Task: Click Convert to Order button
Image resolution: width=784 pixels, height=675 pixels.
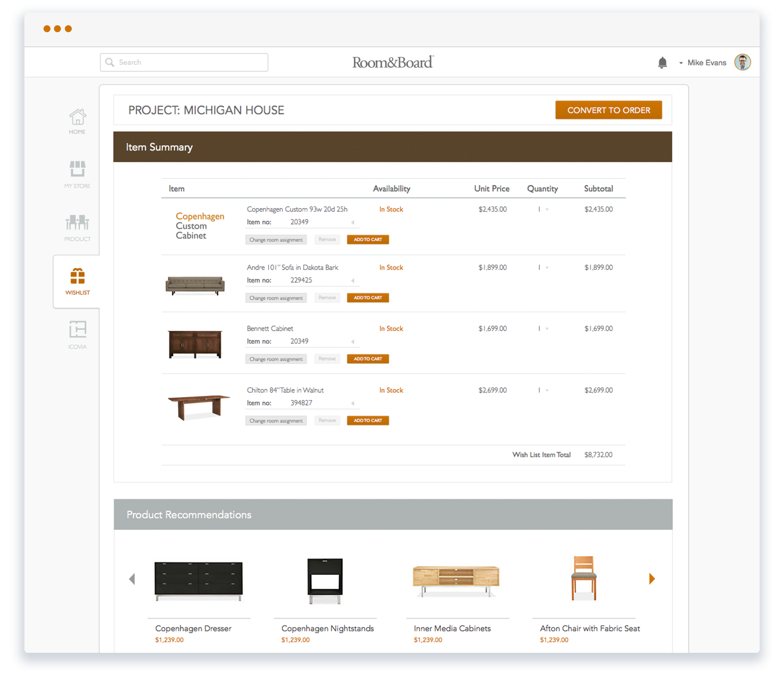Action: tap(609, 110)
